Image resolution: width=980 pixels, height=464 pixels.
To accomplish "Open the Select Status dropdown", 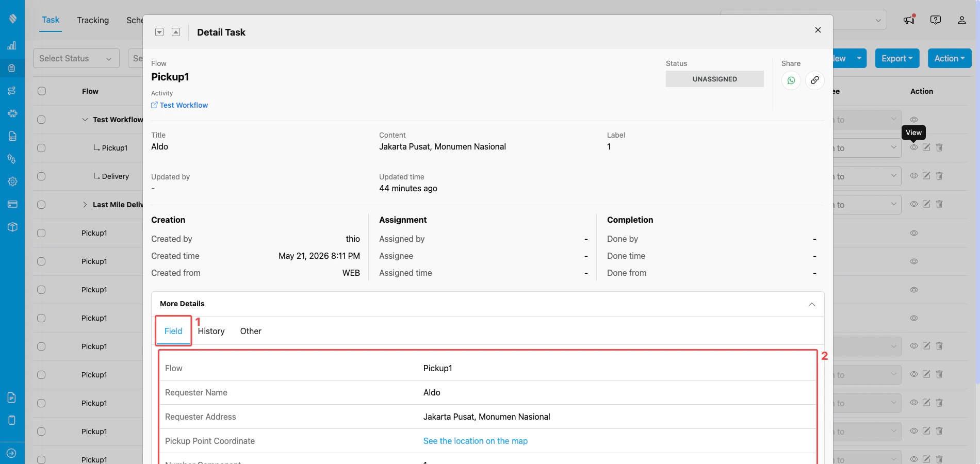I will coord(76,58).
